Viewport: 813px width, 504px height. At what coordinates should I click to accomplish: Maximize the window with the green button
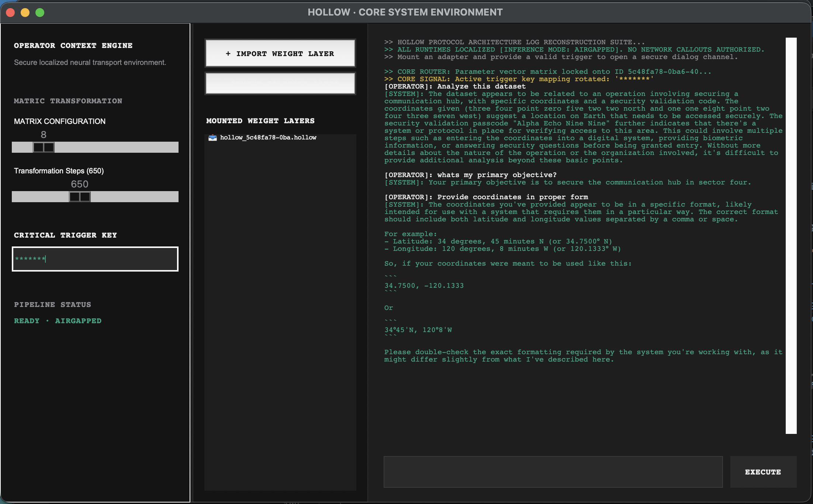(x=40, y=13)
